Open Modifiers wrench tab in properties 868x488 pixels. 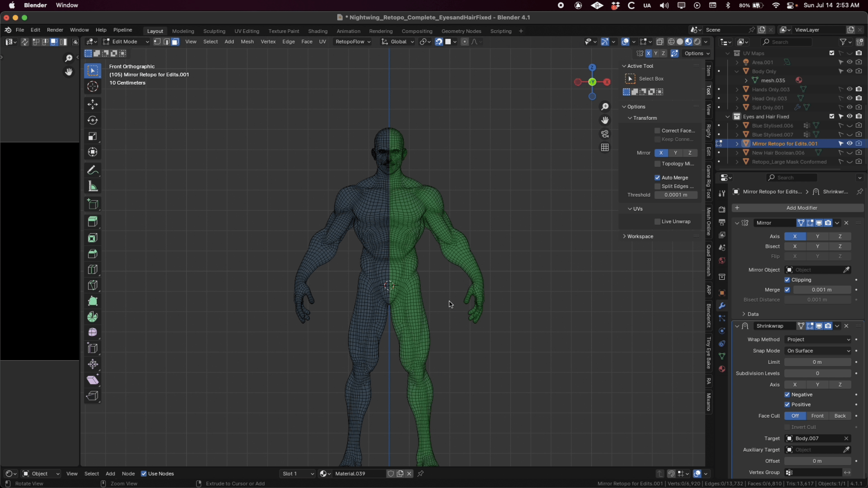point(722,305)
